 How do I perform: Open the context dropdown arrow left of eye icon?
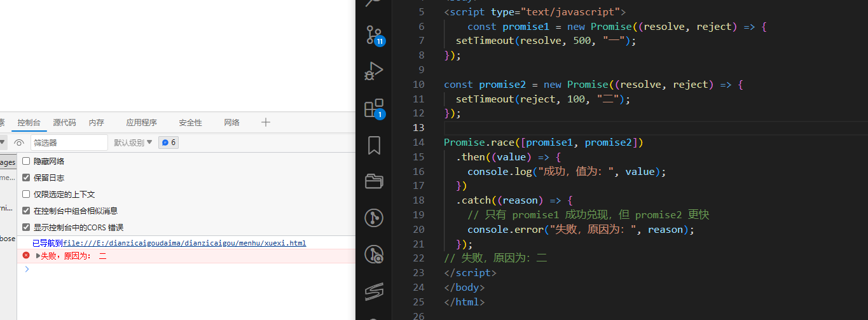tap(3, 143)
